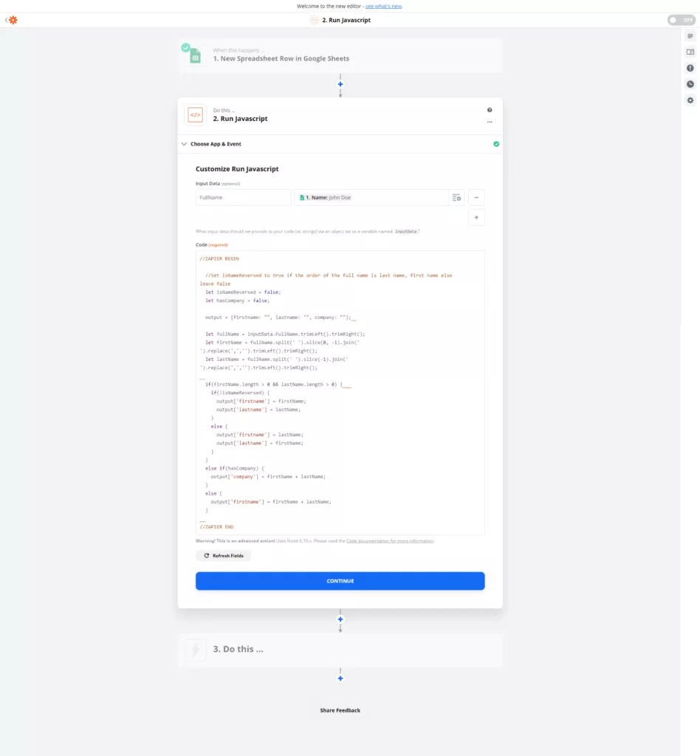Screen dimensions: 700x756
Task: Click the Share Feedback link
Action: pyautogui.click(x=340, y=710)
